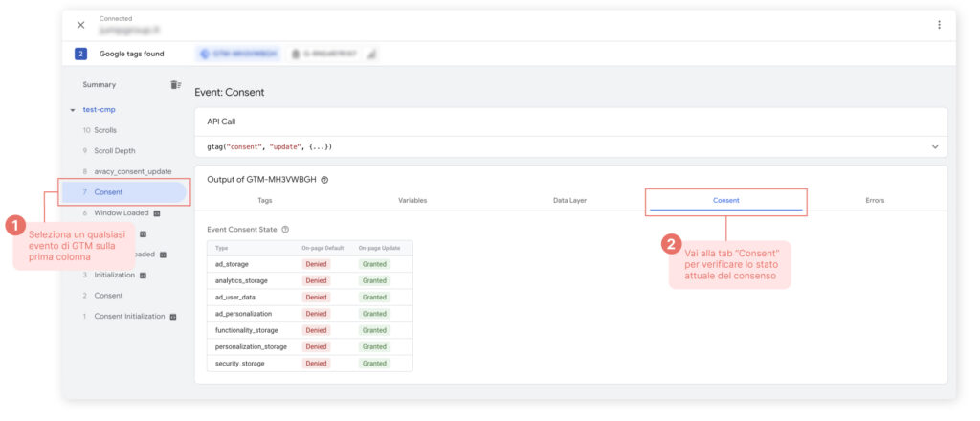
Task: Click the message icon next to Consent Initialization
Action: (173, 317)
